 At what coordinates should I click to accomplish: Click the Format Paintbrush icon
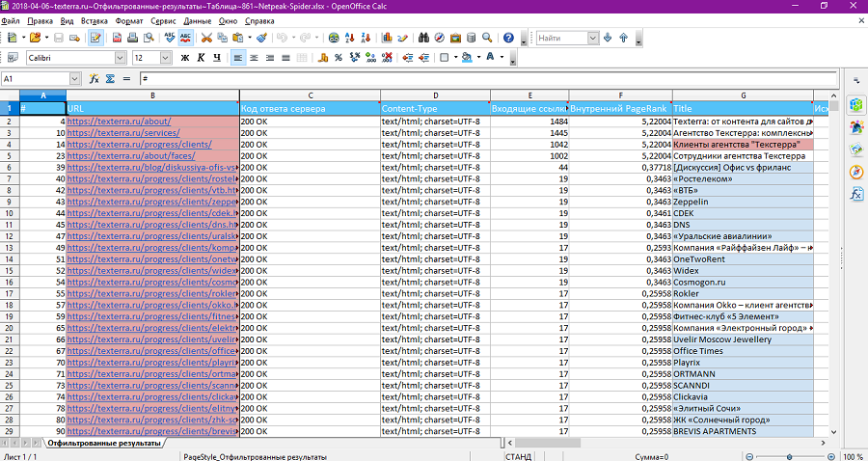coord(262,38)
